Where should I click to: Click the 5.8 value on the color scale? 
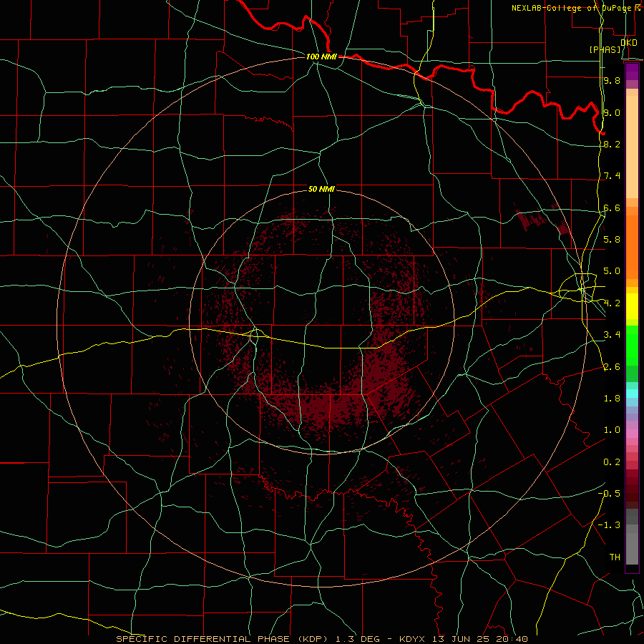coord(612,240)
